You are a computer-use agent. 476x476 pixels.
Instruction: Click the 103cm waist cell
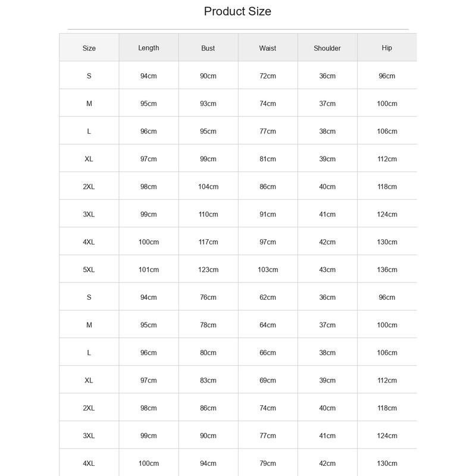coord(268,270)
